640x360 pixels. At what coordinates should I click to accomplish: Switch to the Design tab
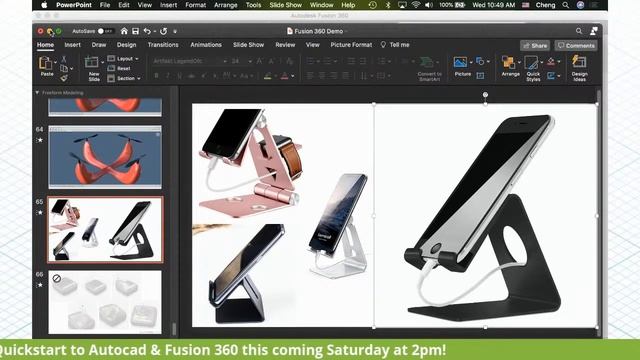127,45
